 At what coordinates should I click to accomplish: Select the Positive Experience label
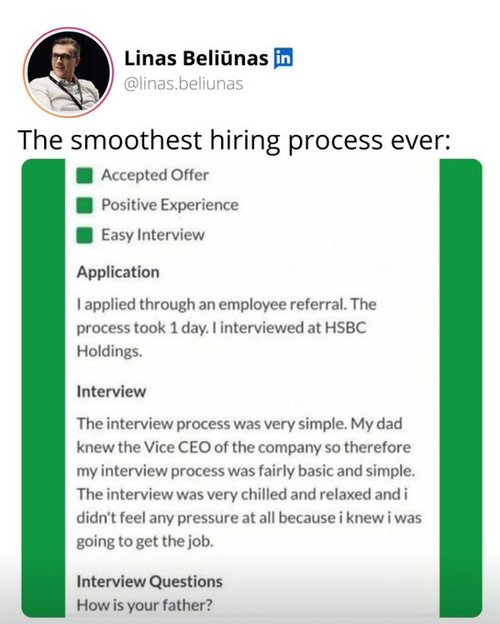click(170, 205)
